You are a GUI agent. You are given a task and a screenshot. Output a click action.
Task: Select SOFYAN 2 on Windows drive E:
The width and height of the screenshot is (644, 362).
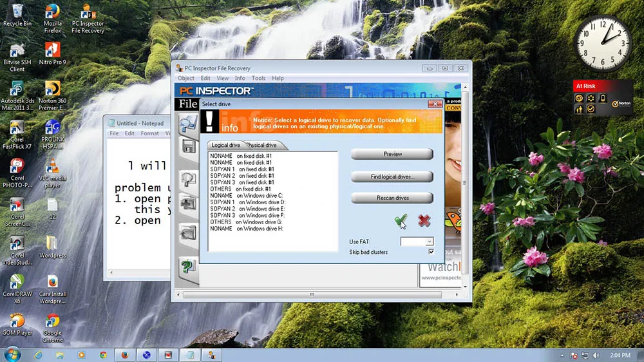coord(247,209)
